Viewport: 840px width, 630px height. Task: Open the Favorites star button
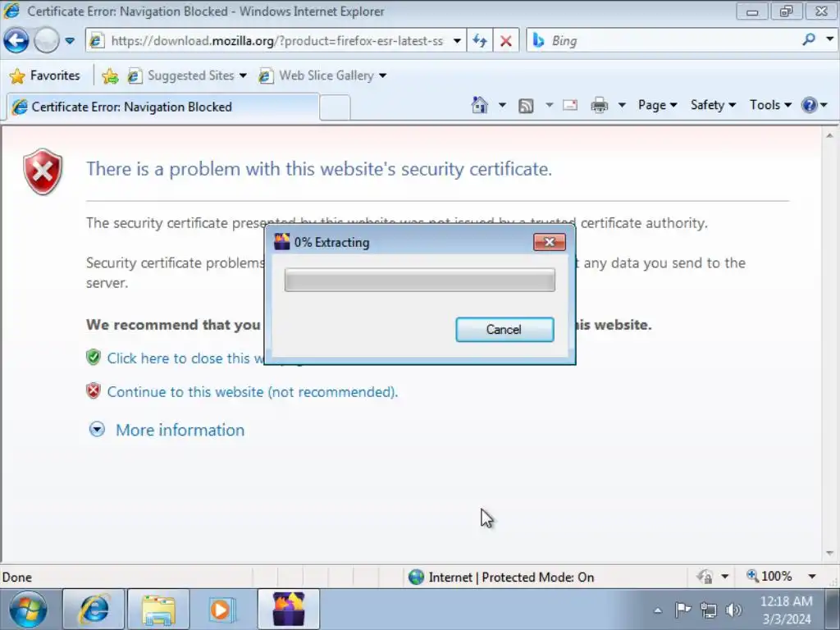(x=44, y=75)
